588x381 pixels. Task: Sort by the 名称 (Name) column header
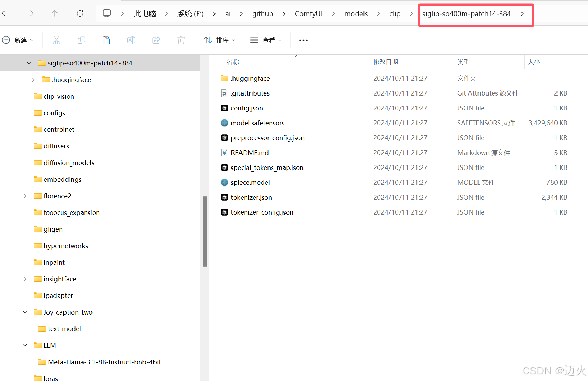click(x=233, y=62)
